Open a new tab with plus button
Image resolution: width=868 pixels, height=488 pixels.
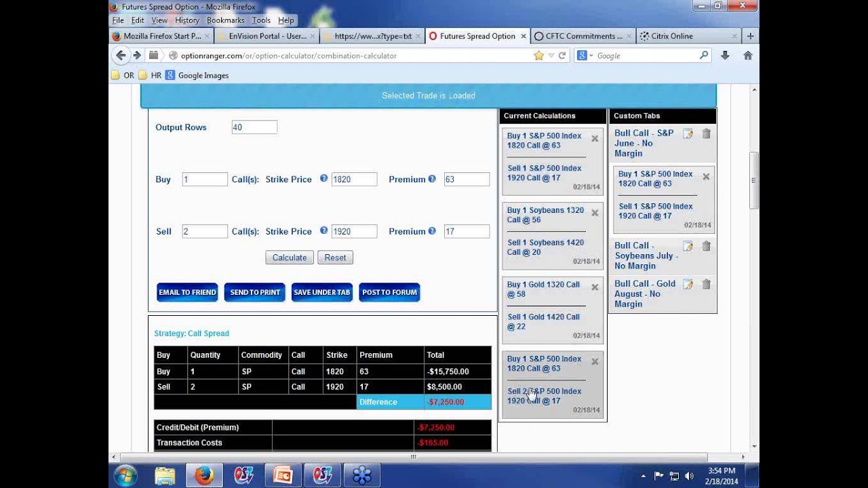[751, 36]
